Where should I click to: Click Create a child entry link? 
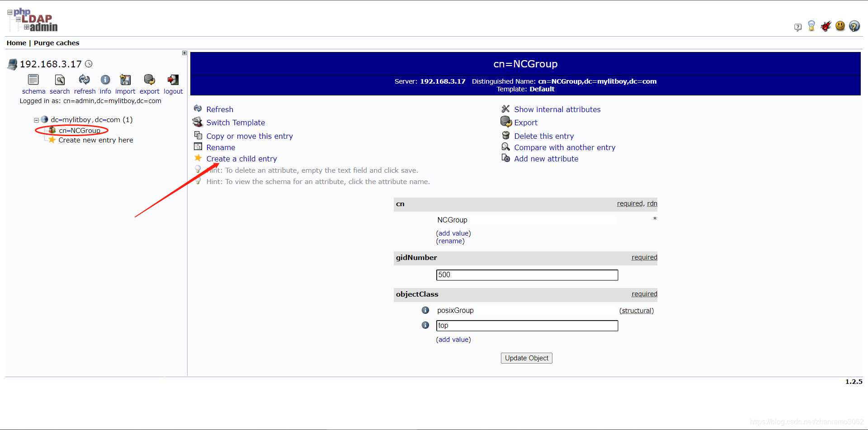241,159
